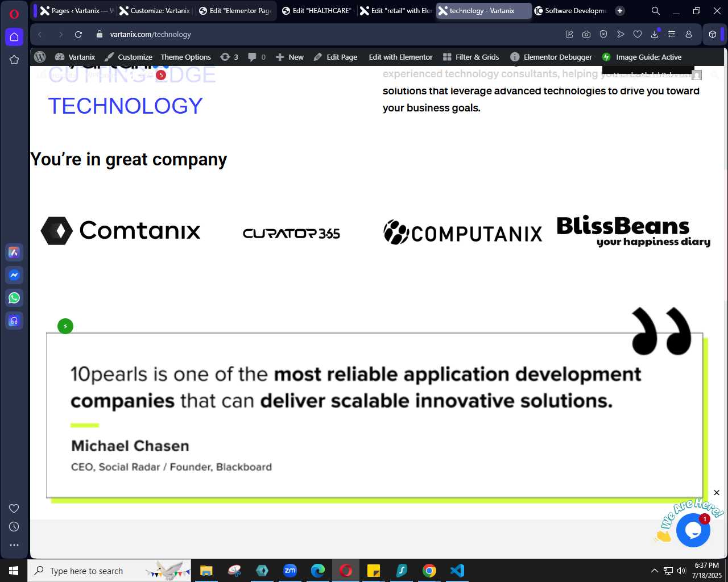The width and height of the screenshot is (728, 582).
Task: Expand system tray hidden icons chevron
Action: coord(654,571)
